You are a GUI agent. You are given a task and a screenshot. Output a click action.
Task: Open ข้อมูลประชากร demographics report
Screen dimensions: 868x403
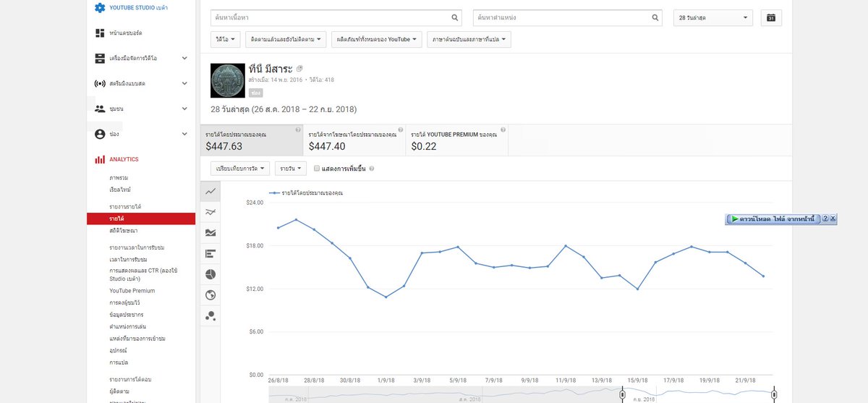[x=127, y=315]
